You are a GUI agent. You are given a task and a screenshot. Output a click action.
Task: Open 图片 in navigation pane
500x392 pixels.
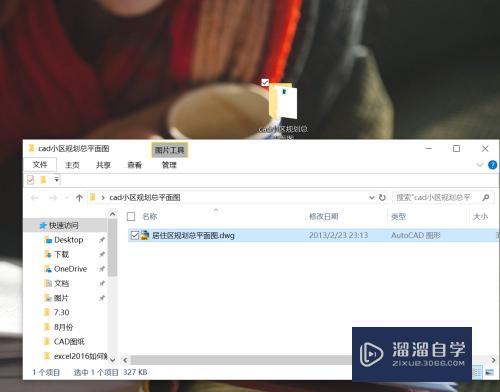[61, 298]
